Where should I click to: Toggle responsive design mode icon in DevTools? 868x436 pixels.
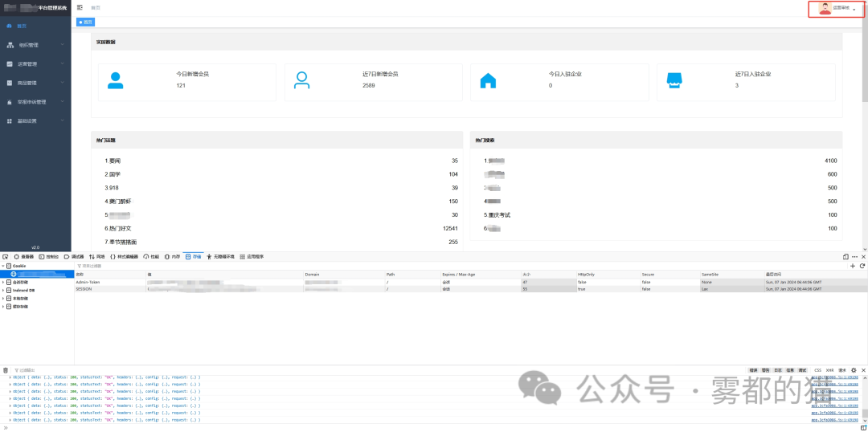pyautogui.click(x=845, y=257)
